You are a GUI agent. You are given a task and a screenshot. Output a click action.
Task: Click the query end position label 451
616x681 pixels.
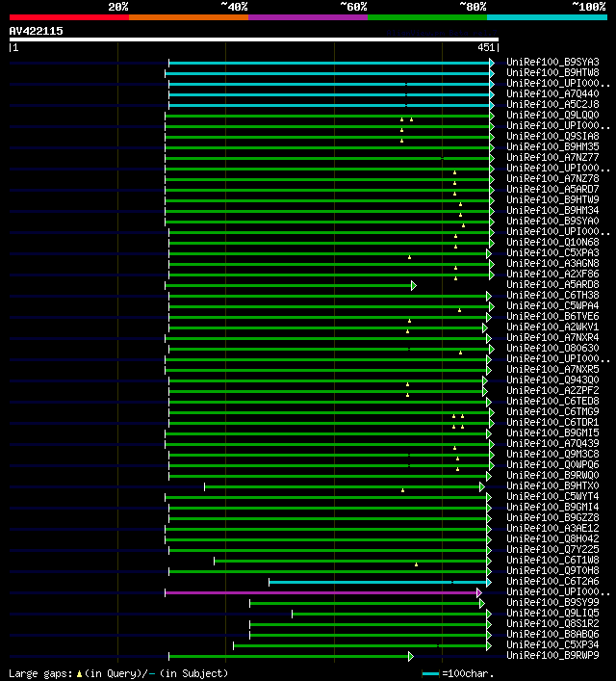[486, 48]
